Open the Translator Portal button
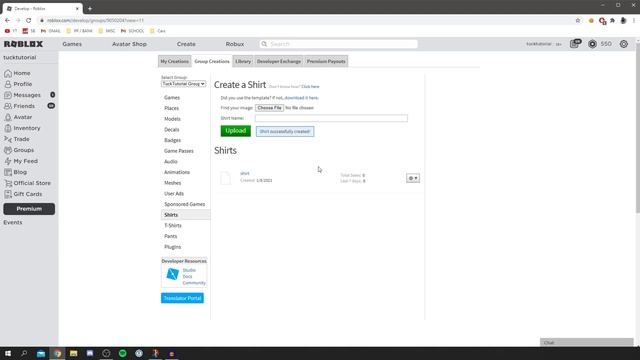 (x=182, y=298)
